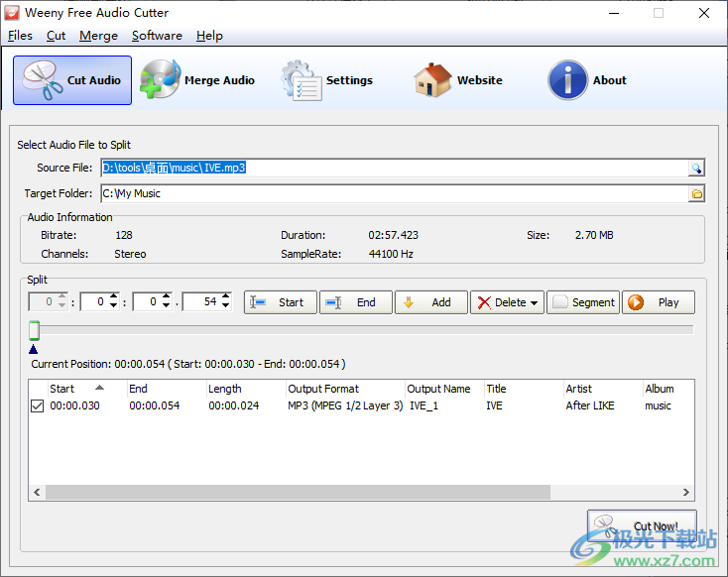Click the position slider thumb

pyautogui.click(x=34, y=330)
